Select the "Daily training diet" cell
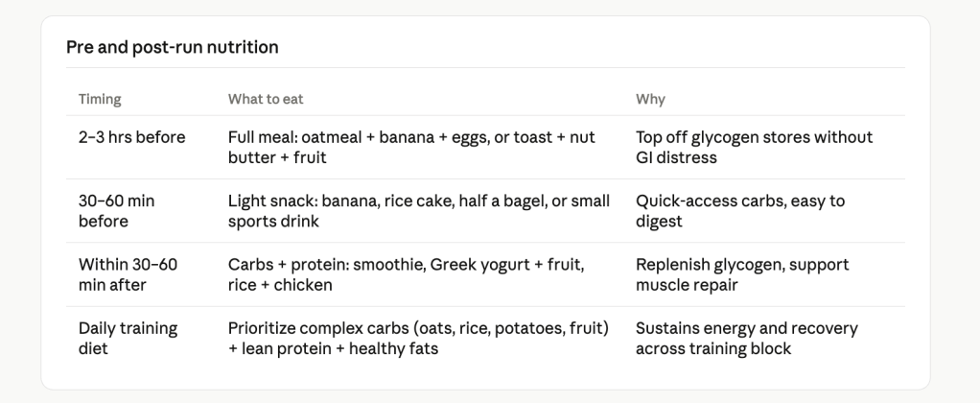 click(128, 339)
